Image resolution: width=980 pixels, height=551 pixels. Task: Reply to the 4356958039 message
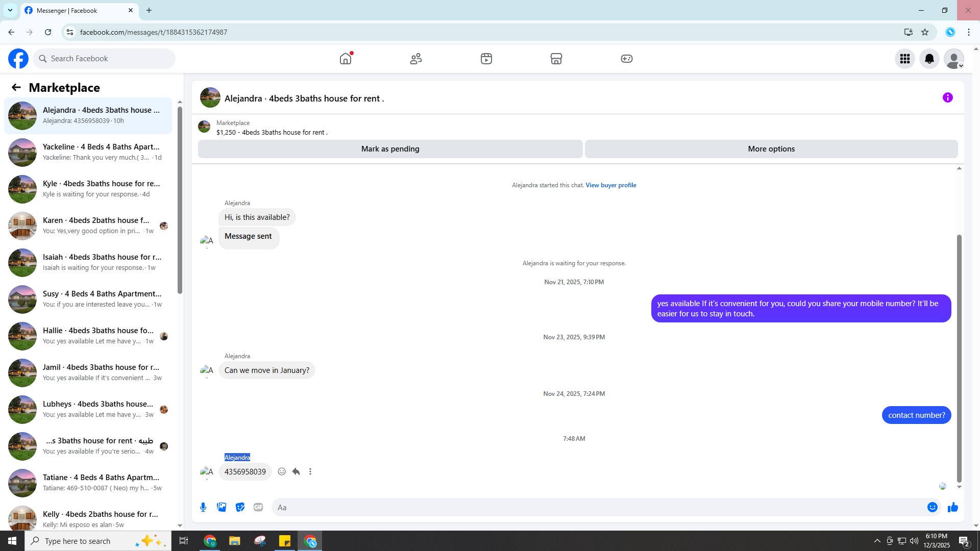(296, 471)
